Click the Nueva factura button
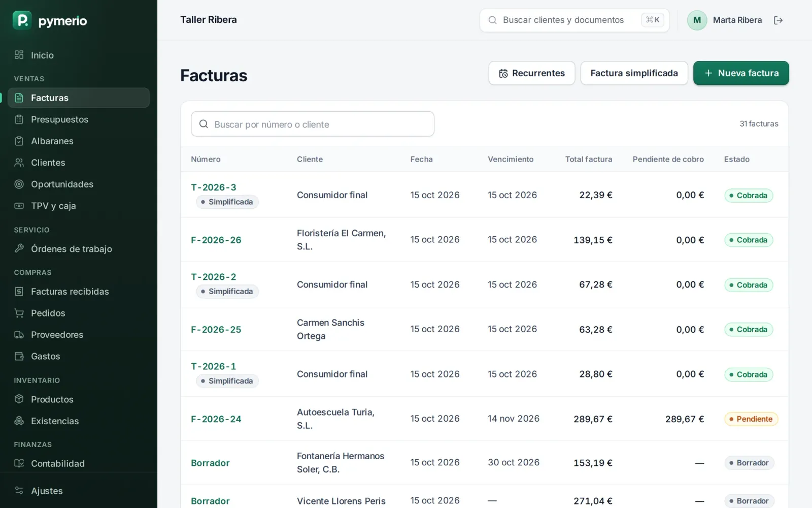This screenshot has width=812, height=508. point(741,73)
